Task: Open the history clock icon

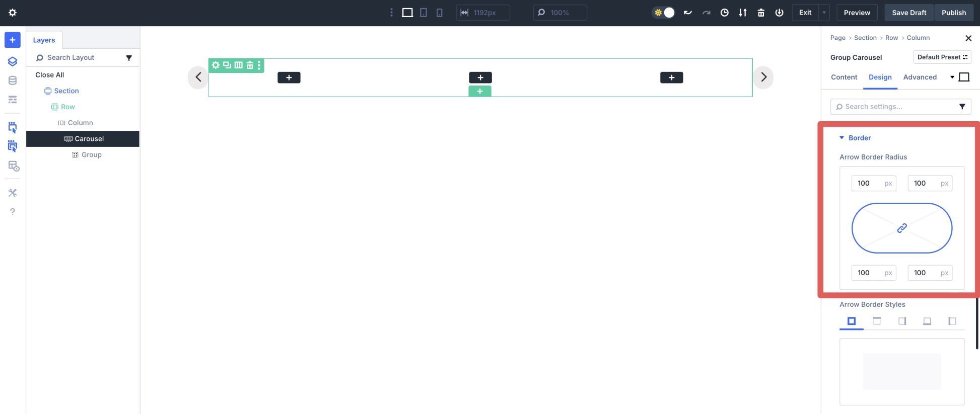Action: (724, 13)
